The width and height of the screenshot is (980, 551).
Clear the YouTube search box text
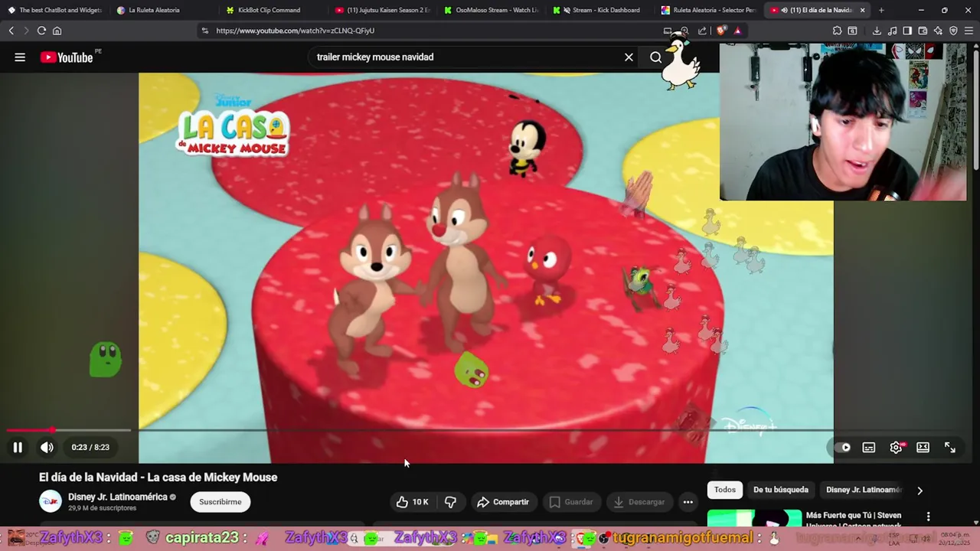[629, 57]
